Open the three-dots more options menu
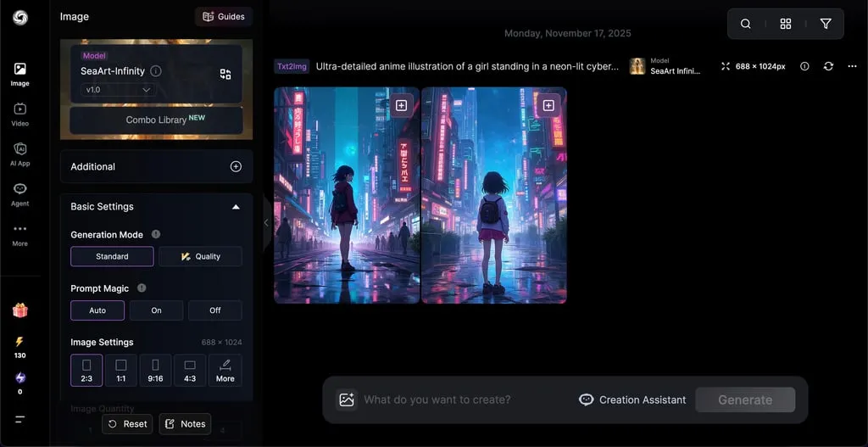 pyautogui.click(x=852, y=66)
